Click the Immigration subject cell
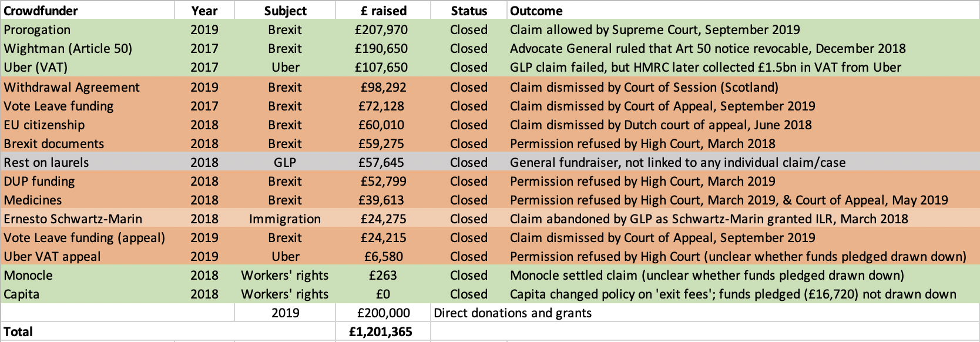The height and width of the screenshot is (342, 980). [285, 219]
